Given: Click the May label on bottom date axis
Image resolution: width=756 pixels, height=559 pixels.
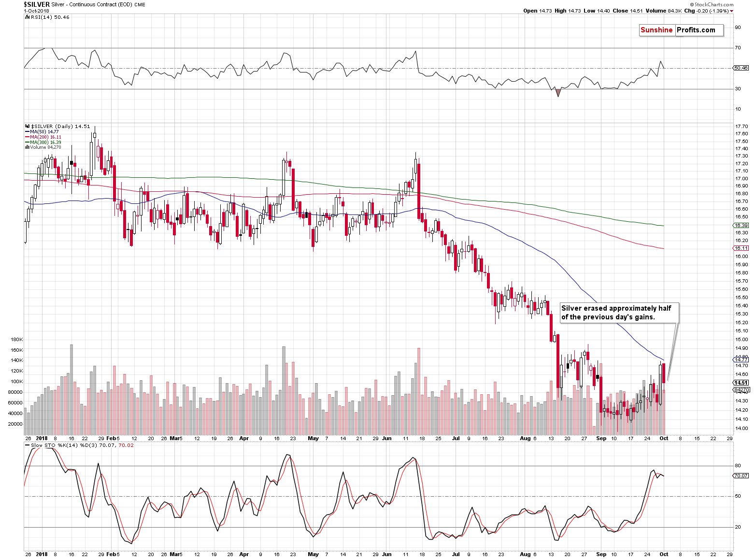Looking at the screenshot, I should pos(314,554).
